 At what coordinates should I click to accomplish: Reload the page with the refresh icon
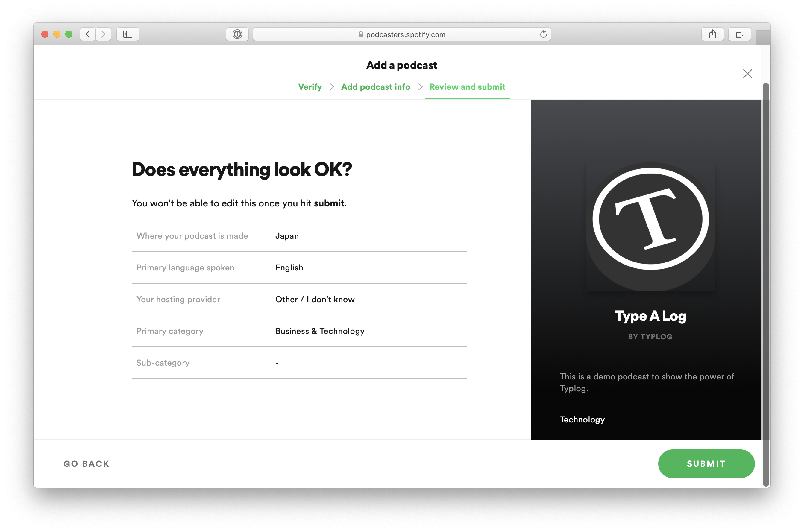pyautogui.click(x=543, y=34)
